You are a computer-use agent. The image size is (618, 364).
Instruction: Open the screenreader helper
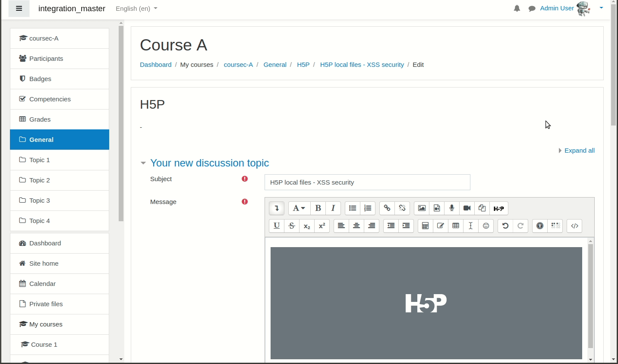pos(555,226)
